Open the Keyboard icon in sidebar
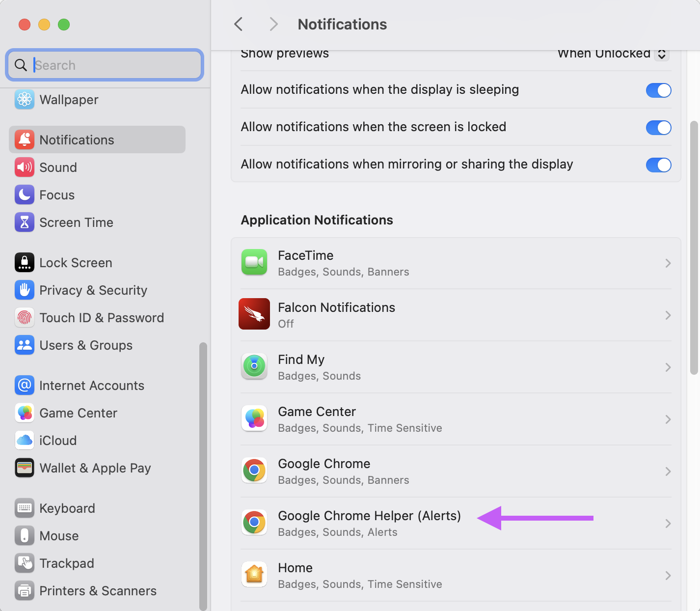The height and width of the screenshot is (611, 700). (x=25, y=508)
